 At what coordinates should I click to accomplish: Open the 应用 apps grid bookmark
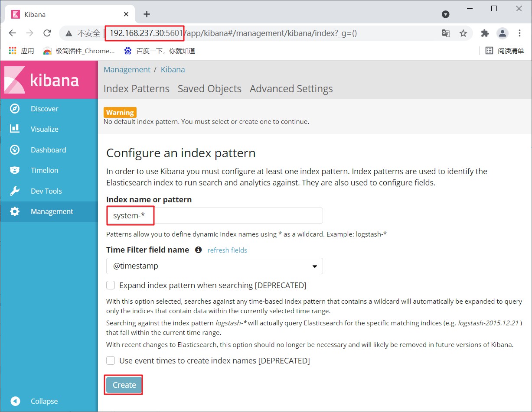point(21,51)
